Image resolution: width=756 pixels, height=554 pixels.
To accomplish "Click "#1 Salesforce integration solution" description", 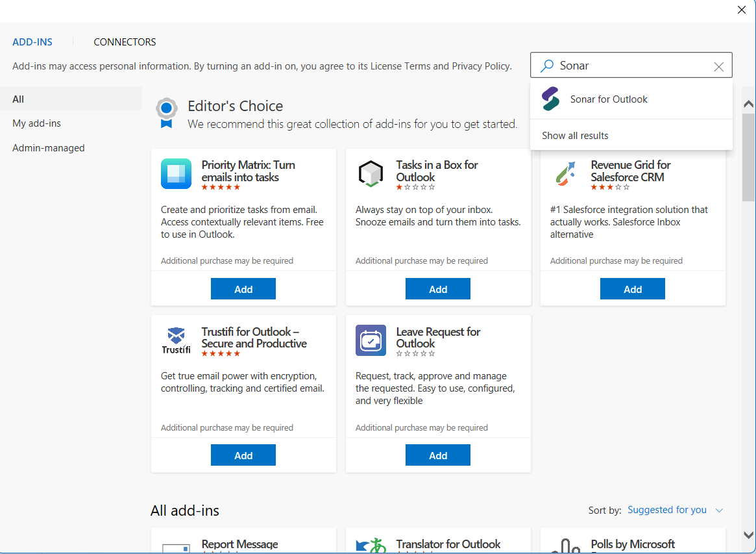I will tap(629, 222).
